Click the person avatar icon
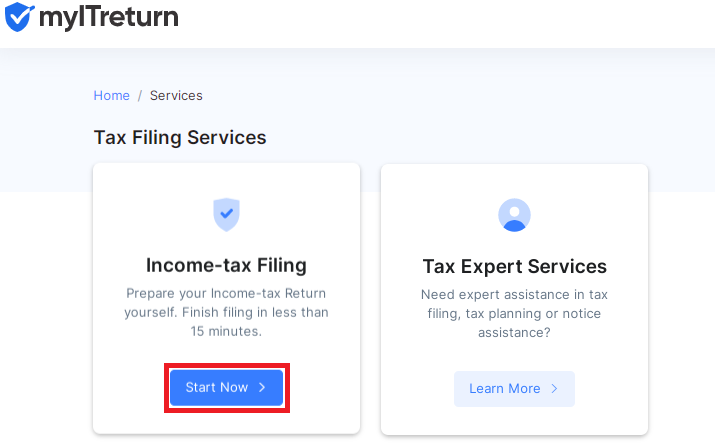The height and width of the screenshot is (443, 715). click(514, 215)
